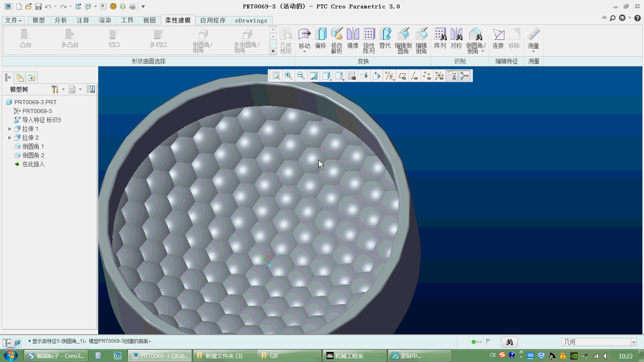Click the Zoom Out magnifier icon
The width and height of the screenshot is (644, 362).
pos(301,76)
